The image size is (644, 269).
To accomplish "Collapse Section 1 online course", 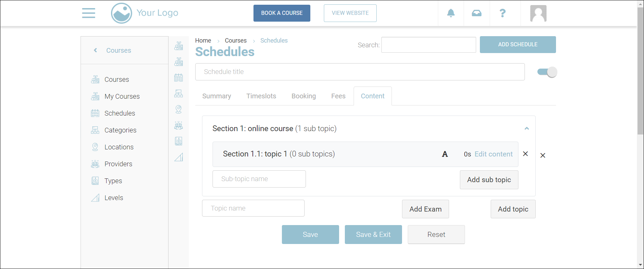I will pyautogui.click(x=527, y=128).
